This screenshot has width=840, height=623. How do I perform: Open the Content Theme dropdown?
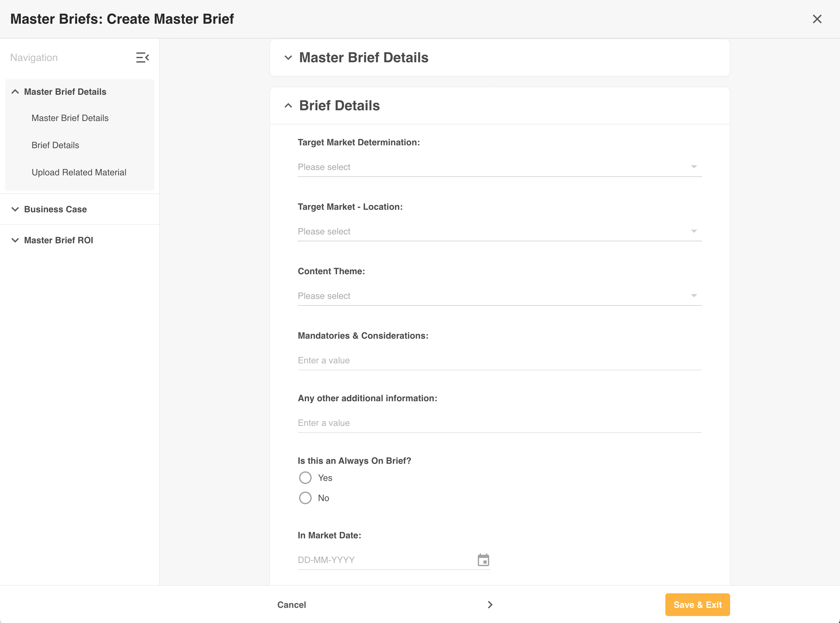click(x=499, y=296)
